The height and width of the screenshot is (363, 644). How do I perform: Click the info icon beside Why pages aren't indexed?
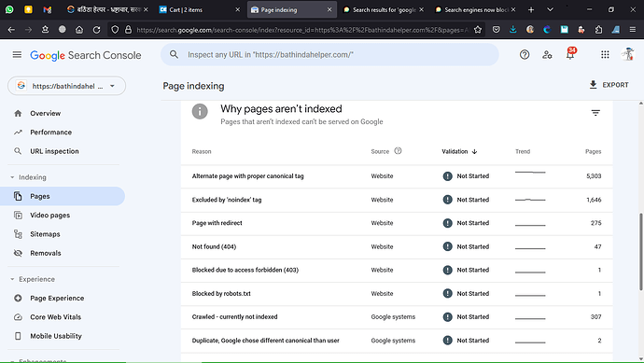(200, 111)
